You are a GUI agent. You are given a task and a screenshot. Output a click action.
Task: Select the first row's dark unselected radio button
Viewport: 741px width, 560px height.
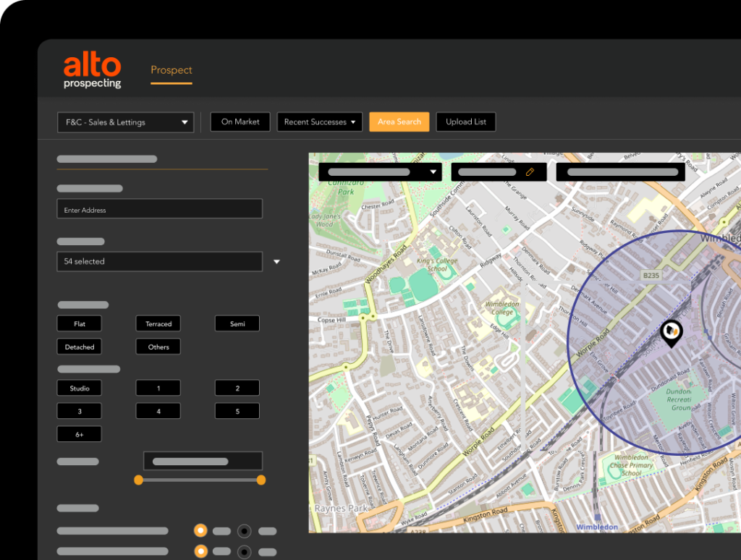tap(245, 530)
